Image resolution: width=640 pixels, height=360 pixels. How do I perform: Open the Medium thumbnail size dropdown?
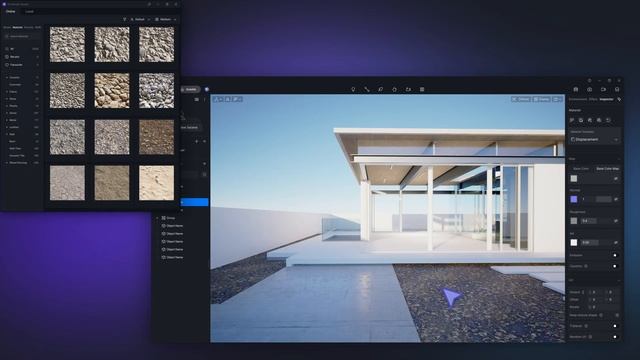pyautogui.click(x=165, y=19)
